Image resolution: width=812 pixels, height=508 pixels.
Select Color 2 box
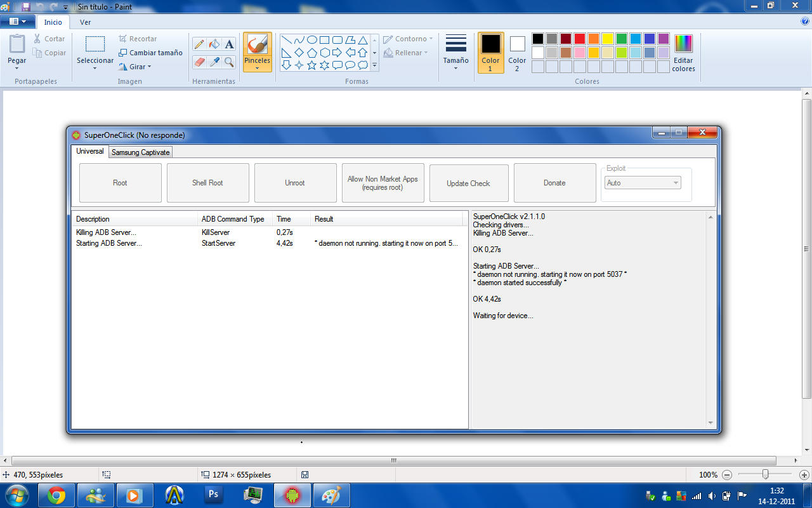point(517,53)
